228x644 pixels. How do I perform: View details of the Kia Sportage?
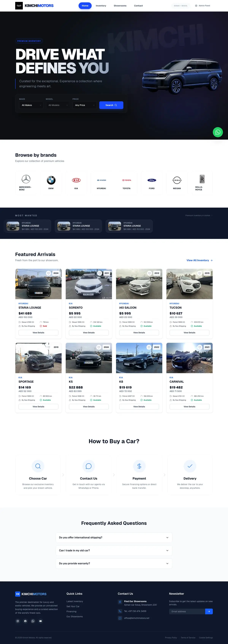click(39, 407)
